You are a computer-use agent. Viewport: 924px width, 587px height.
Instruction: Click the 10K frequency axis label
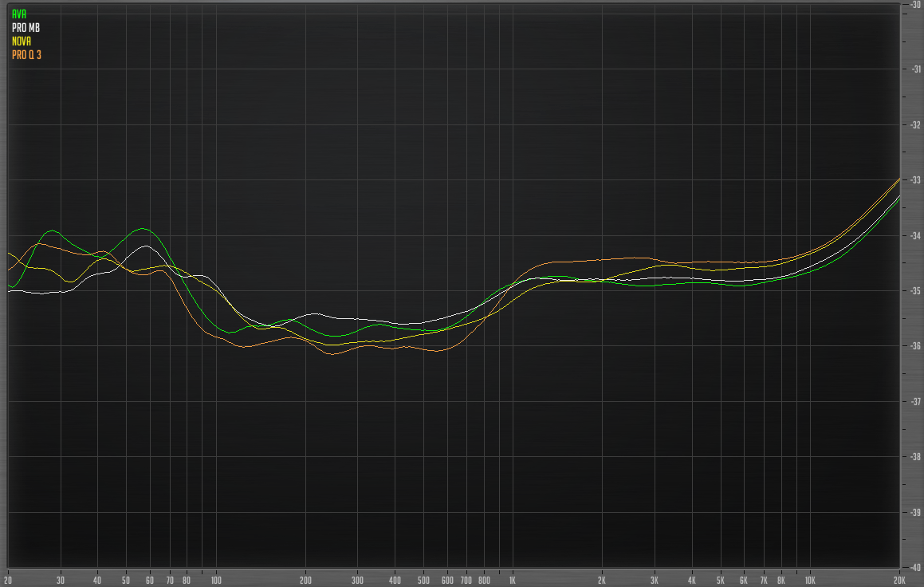(x=810, y=580)
